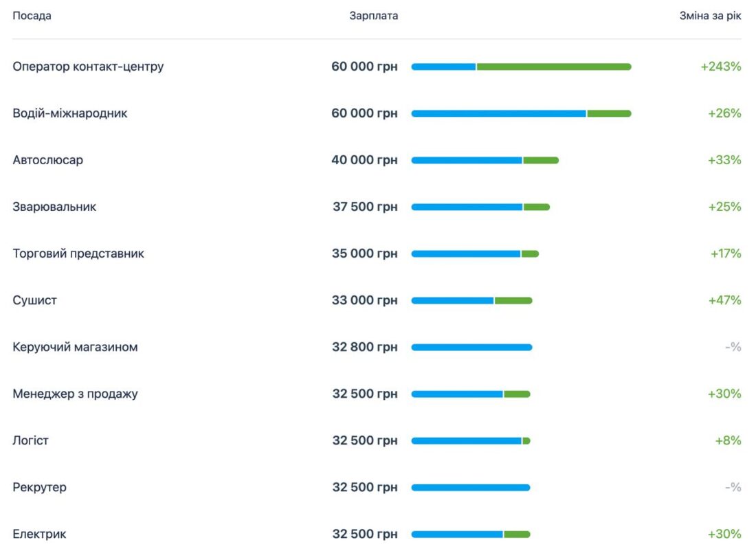The height and width of the screenshot is (551, 756).
Task: Click Торговий представник job title
Action: [78, 254]
